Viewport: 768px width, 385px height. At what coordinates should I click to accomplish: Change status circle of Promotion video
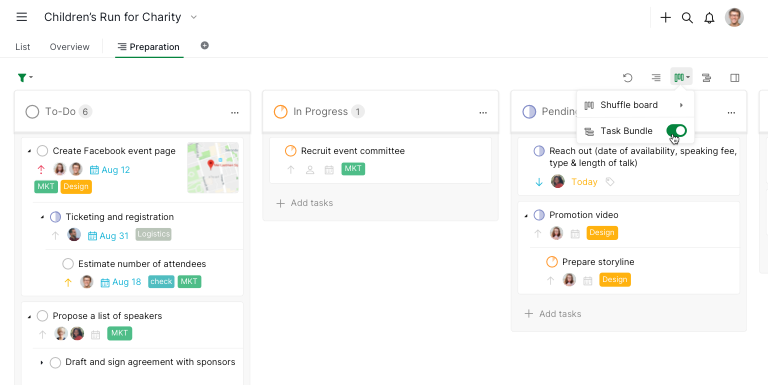click(539, 215)
